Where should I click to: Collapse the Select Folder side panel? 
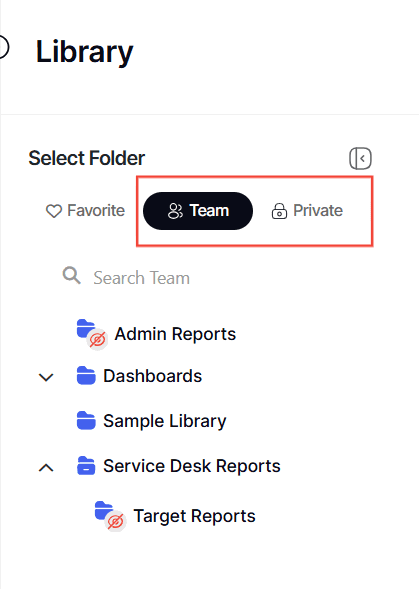(360, 159)
